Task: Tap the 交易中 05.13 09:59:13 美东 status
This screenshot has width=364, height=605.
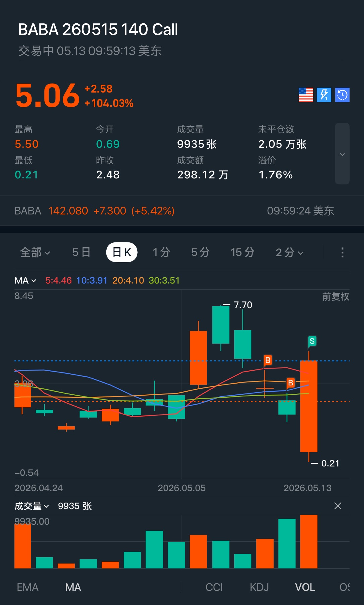Action: (90, 51)
